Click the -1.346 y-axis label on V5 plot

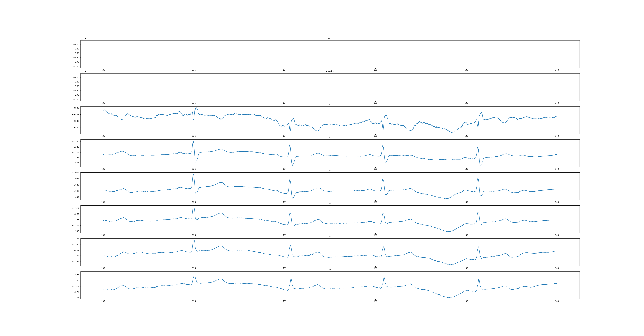tap(75, 239)
